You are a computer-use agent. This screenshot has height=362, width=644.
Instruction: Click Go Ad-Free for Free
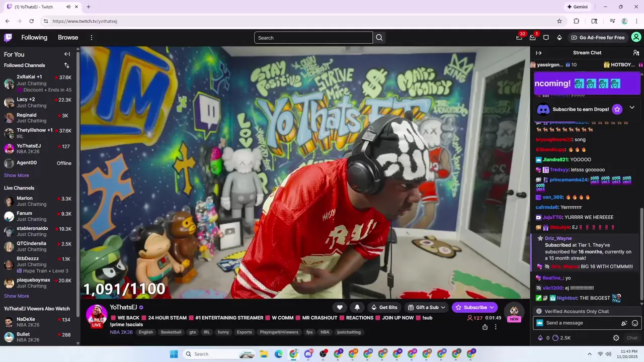point(598,38)
